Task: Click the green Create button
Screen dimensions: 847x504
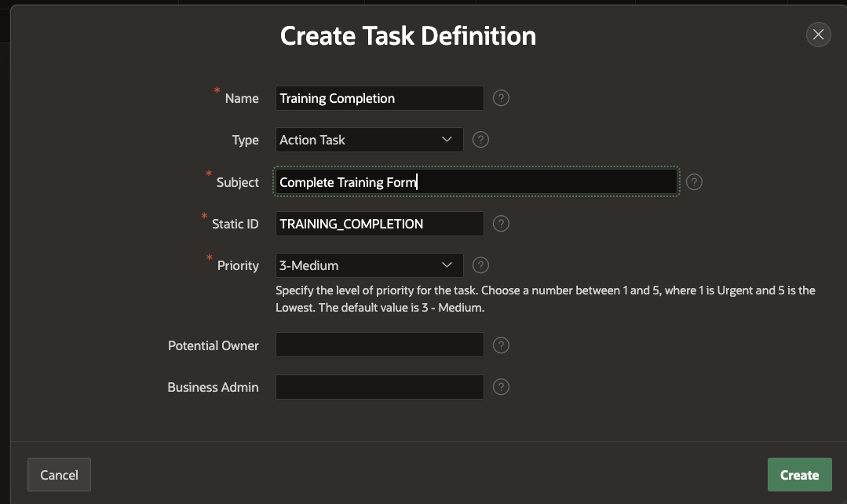Action: coord(799,475)
